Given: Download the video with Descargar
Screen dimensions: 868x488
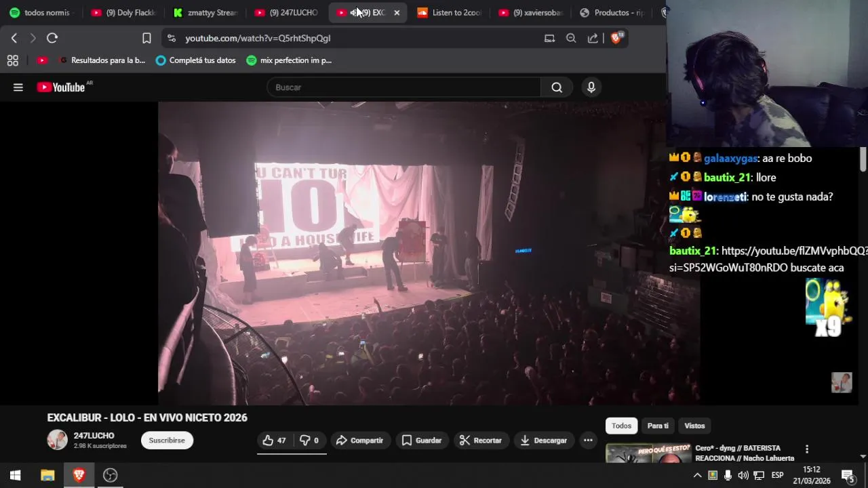Looking at the screenshot, I should pos(543,441).
